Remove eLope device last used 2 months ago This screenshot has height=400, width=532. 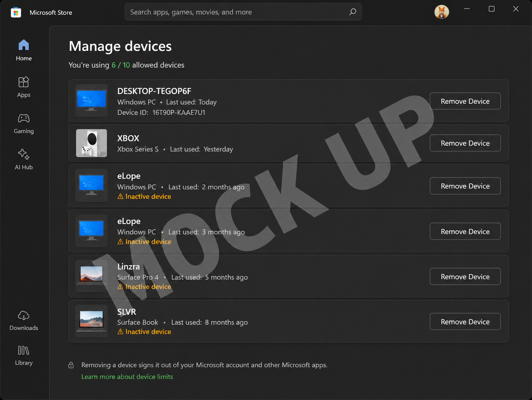click(465, 186)
